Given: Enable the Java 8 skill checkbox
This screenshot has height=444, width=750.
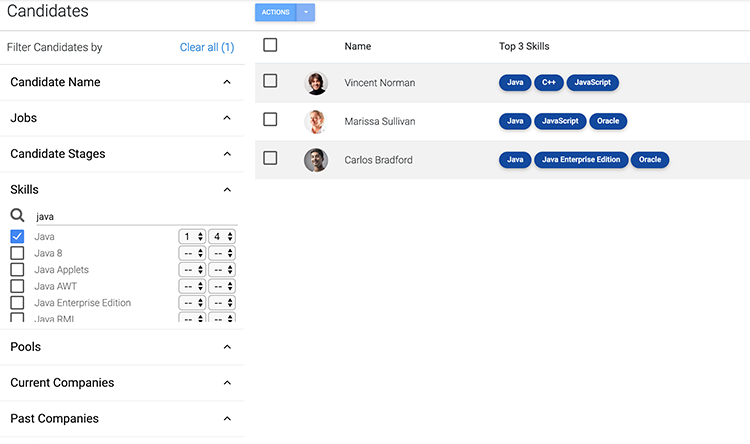Looking at the screenshot, I should 17,254.
